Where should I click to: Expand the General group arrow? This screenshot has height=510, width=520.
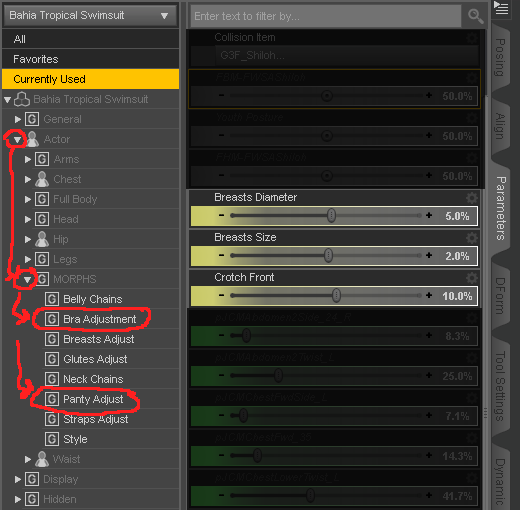coord(18,119)
